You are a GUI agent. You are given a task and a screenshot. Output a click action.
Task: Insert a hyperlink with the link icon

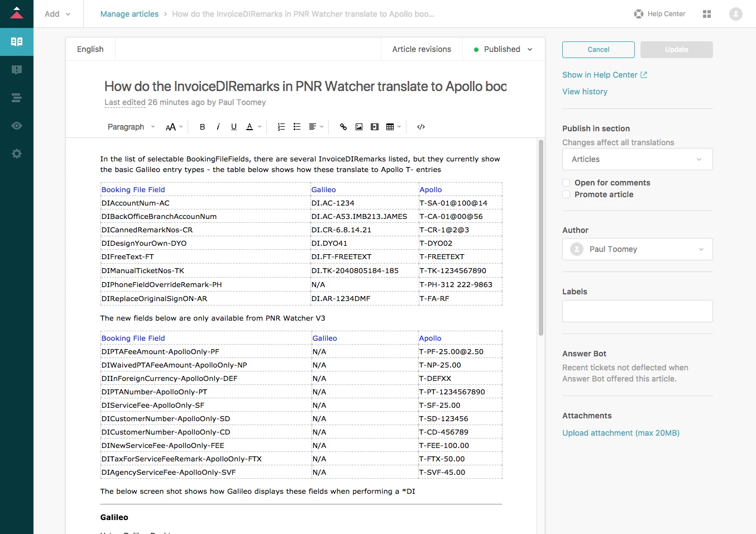click(x=343, y=127)
